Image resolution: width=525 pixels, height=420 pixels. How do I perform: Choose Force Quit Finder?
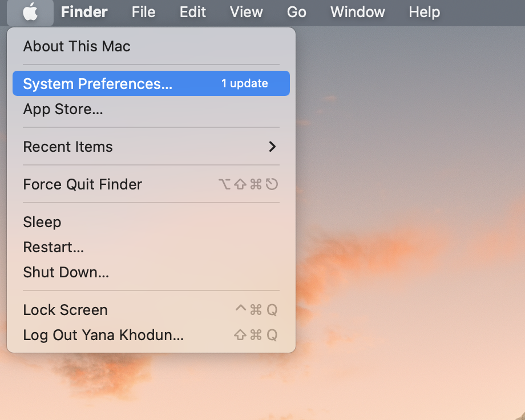[x=151, y=184]
